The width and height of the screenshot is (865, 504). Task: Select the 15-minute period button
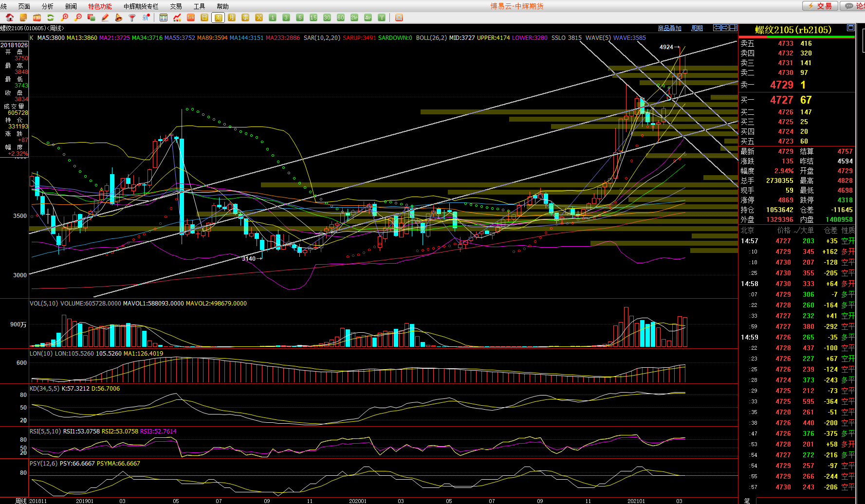coord(313,18)
